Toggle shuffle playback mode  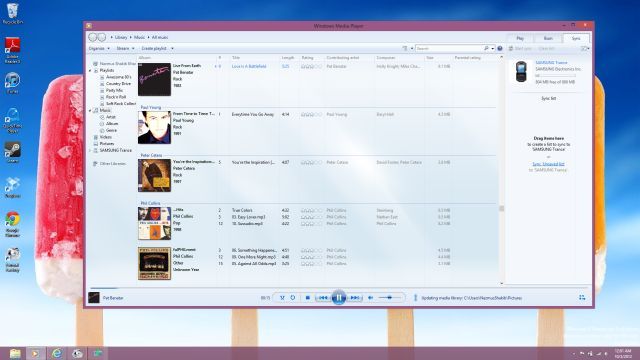coord(282,298)
